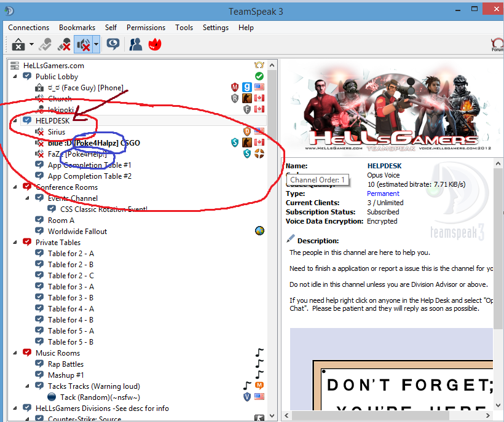Click the channel tree scroll-down arrow

point(272,416)
